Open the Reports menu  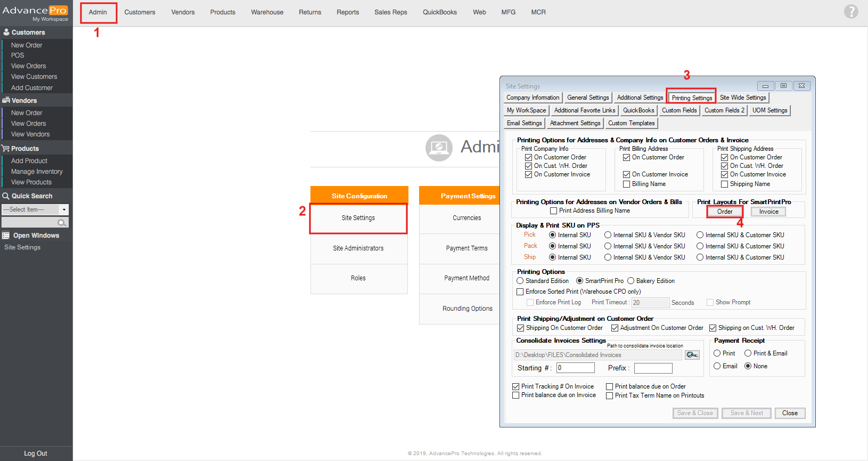[347, 12]
